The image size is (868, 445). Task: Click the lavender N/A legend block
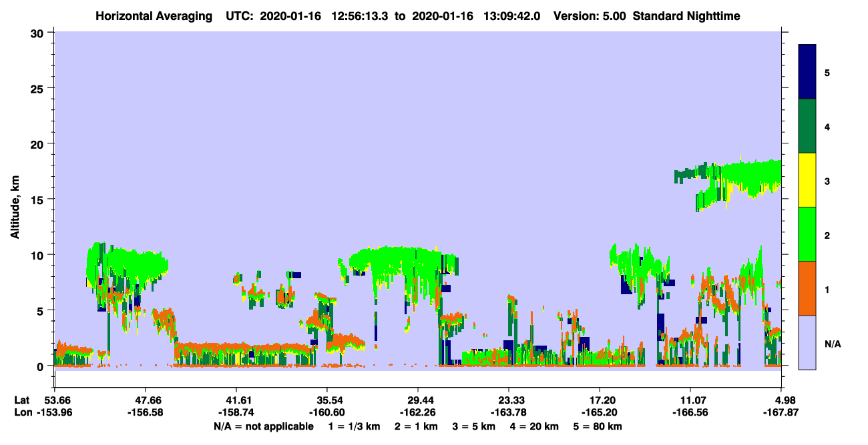pyautogui.click(x=807, y=342)
